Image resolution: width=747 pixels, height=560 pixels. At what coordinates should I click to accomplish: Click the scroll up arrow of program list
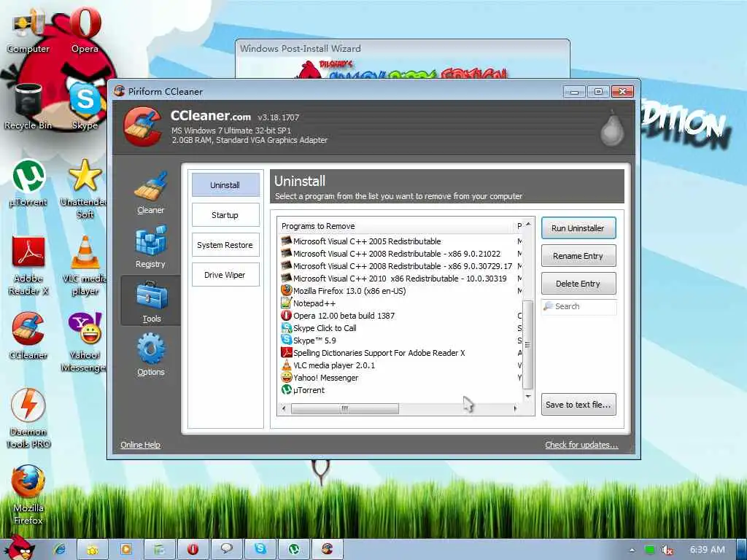point(527,224)
